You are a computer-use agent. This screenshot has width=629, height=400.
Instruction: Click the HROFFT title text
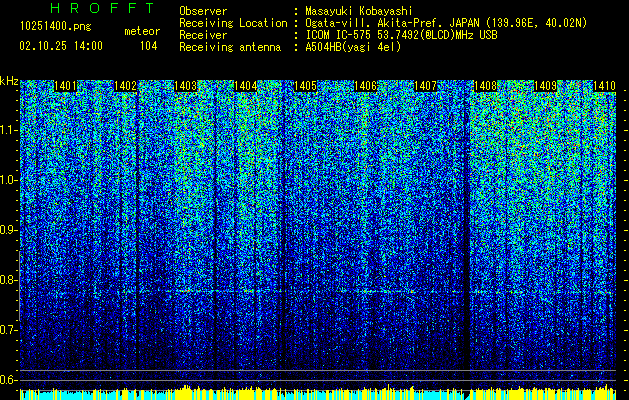(x=102, y=8)
